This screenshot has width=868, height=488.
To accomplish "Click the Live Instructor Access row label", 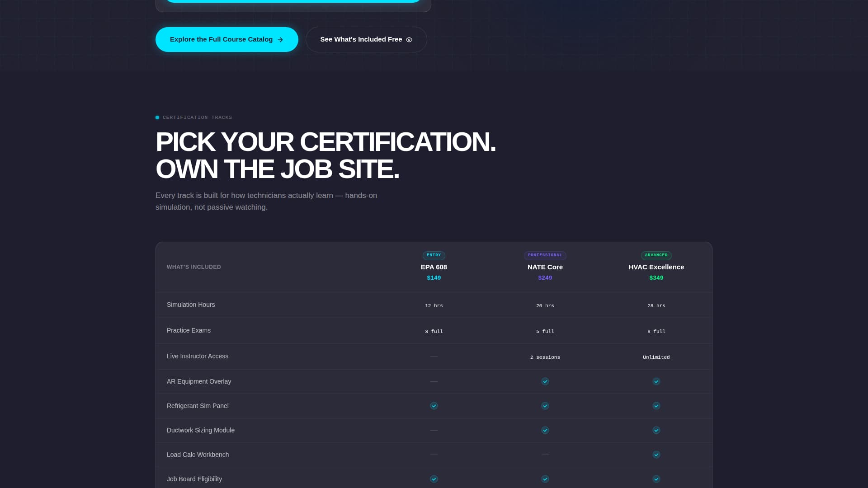I will point(198,356).
